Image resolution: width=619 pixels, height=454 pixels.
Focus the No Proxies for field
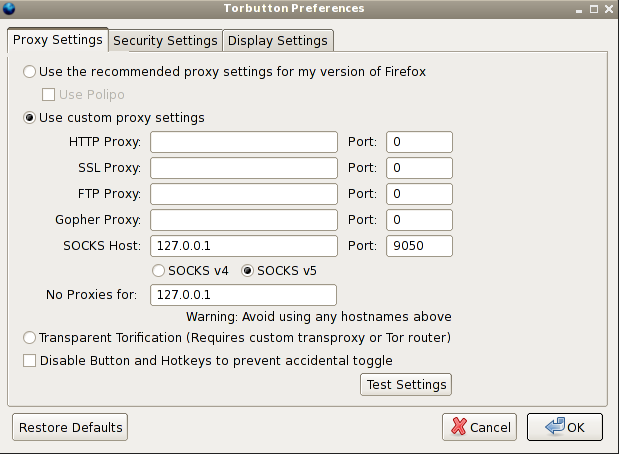tap(243, 295)
